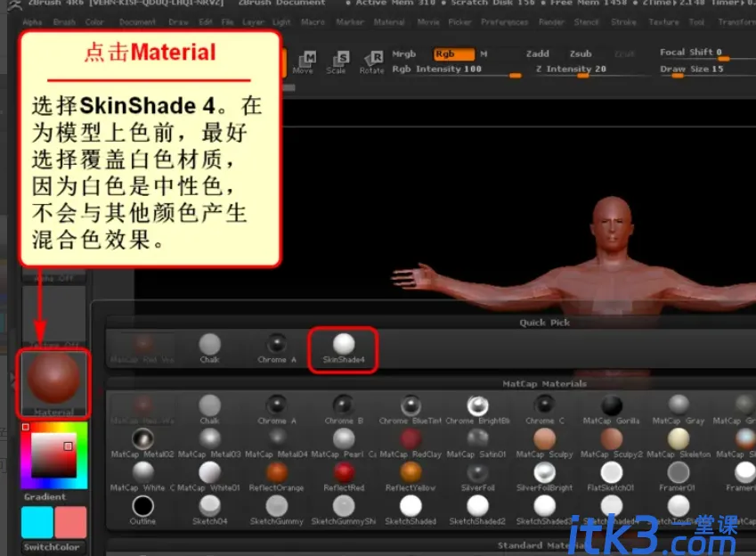Apply the MatCap Metal04 material
The width and height of the screenshot is (756, 556).
(x=277, y=443)
